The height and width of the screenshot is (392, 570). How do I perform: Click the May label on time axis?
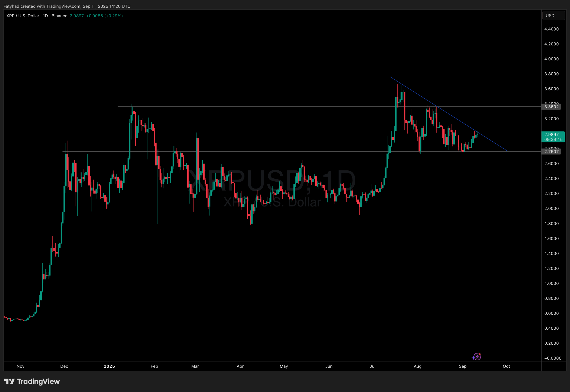(x=284, y=366)
